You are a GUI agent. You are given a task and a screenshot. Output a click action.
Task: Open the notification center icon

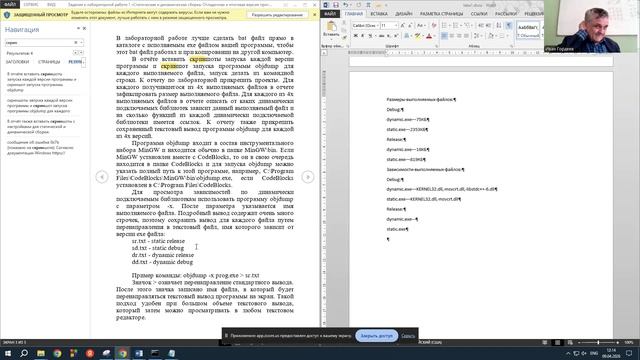629,353
